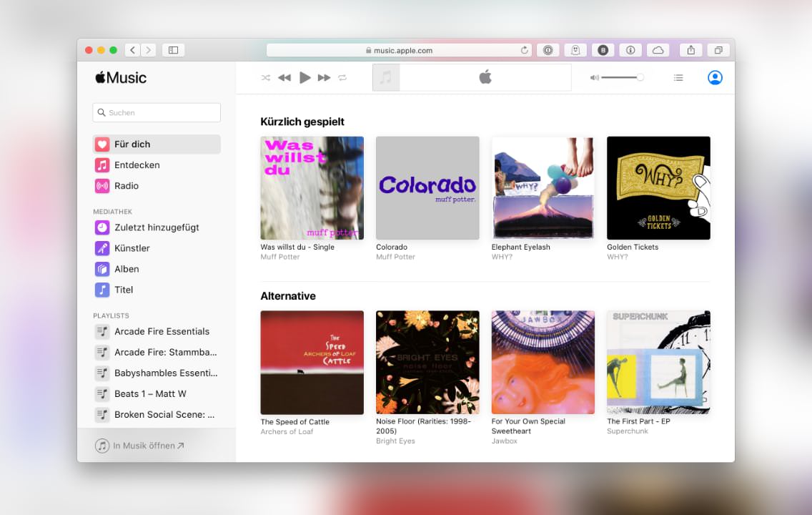
Task: Go forward in Safari history
Action: (149, 50)
